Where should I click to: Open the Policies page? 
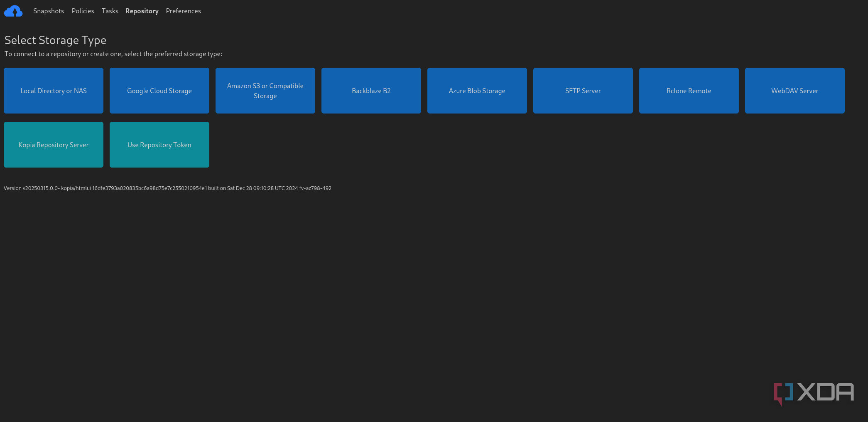coord(83,11)
